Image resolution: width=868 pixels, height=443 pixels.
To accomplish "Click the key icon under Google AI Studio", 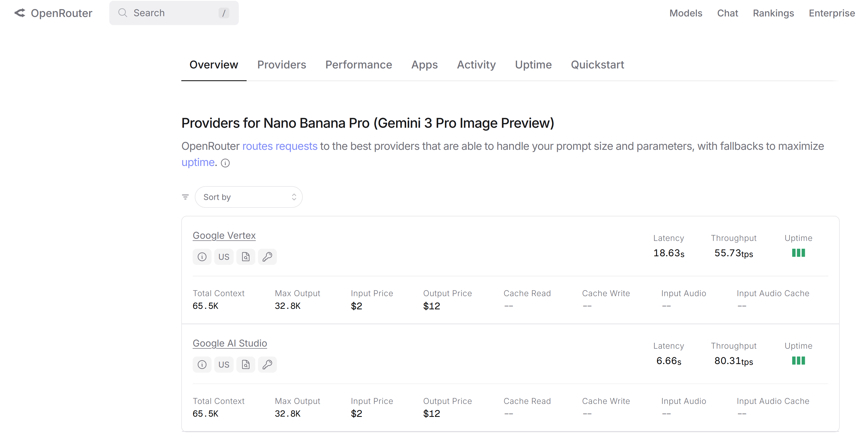I will [x=267, y=365].
